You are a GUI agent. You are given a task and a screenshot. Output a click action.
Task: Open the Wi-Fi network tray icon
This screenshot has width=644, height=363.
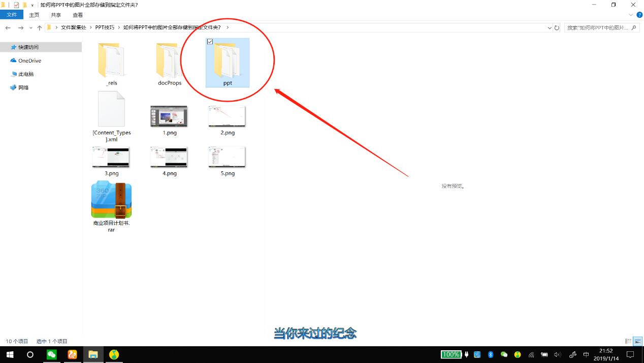(531, 354)
